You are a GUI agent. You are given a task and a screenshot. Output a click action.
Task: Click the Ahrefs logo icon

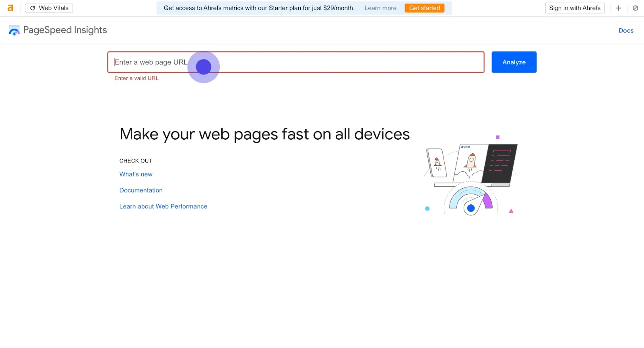[10, 8]
